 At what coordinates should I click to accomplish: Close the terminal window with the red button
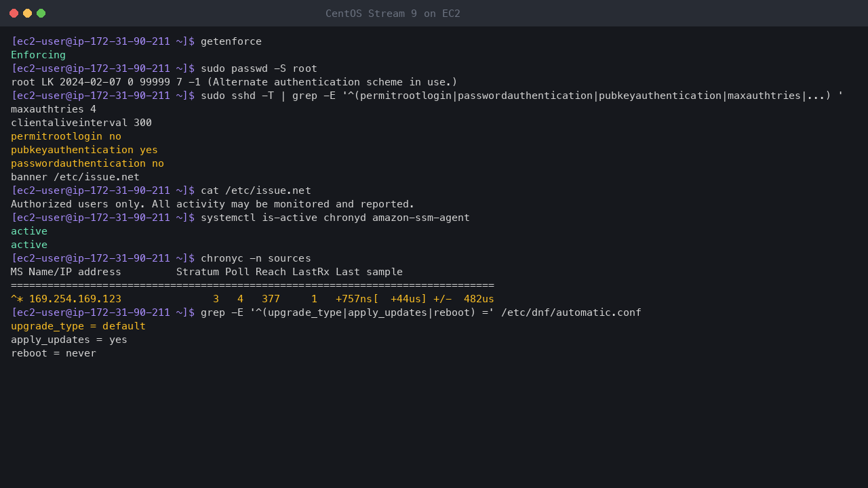[x=14, y=14]
